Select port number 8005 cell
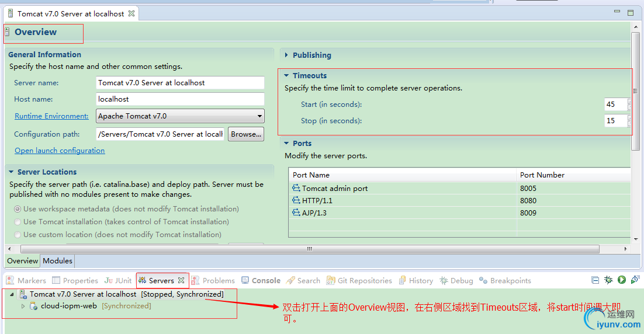The image size is (644, 334). [x=574, y=189]
